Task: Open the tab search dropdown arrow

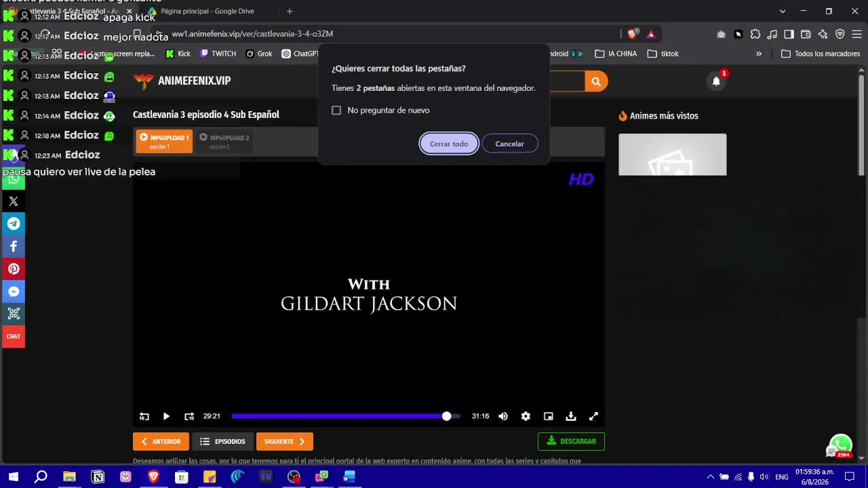Action: pos(783,12)
